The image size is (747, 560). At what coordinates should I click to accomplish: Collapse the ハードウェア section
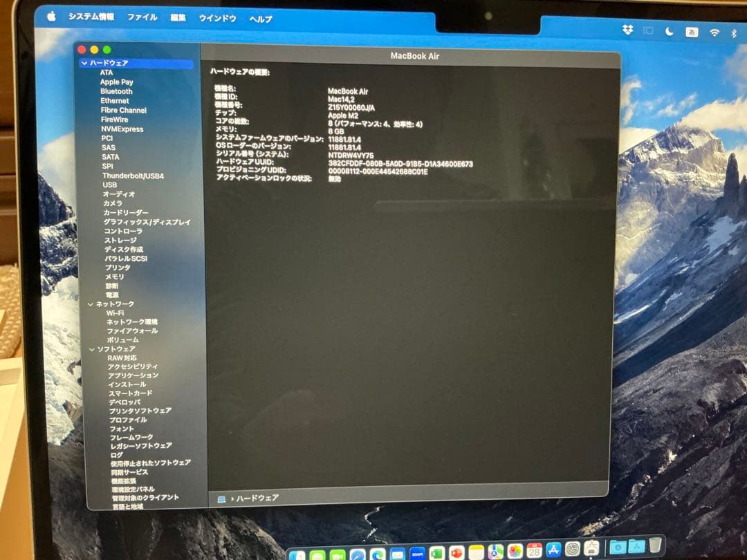point(83,63)
